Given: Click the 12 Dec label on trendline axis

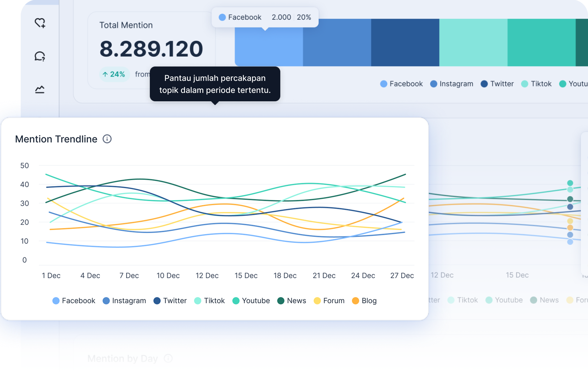Looking at the screenshot, I should pyautogui.click(x=207, y=276).
